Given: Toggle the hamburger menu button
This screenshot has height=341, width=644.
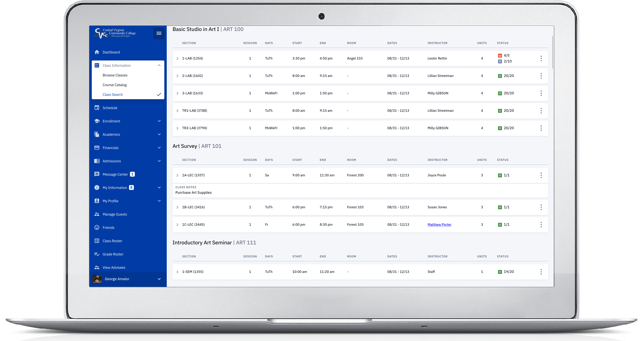Looking at the screenshot, I should [159, 33].
